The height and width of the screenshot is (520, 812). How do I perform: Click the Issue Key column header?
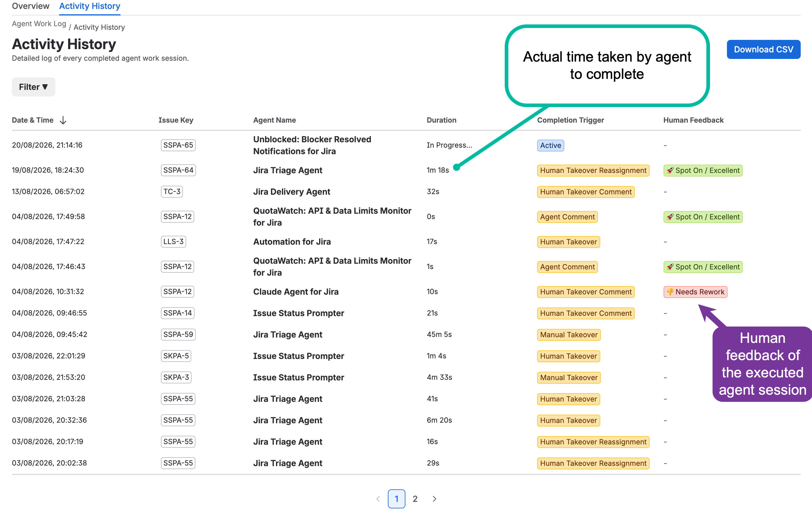point(176,120)
